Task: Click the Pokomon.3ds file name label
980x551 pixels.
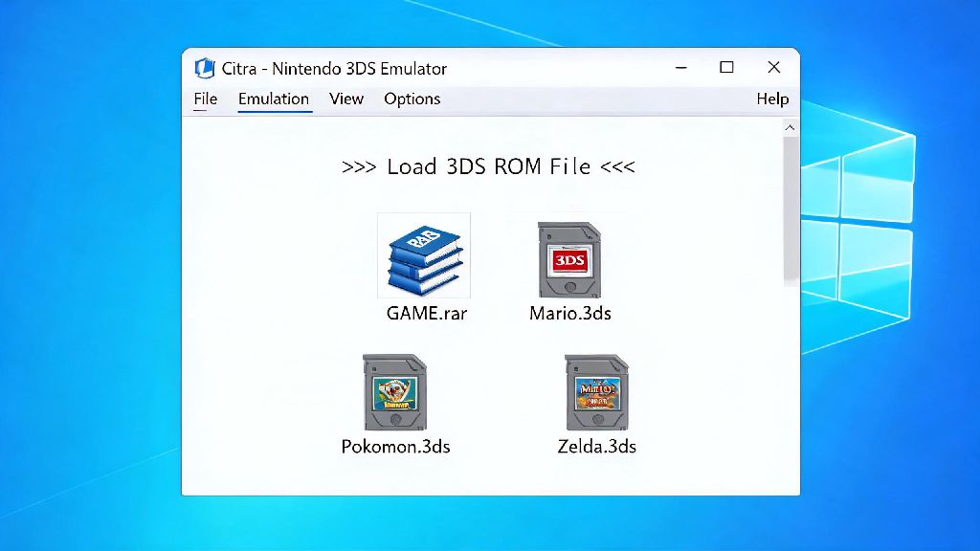Action: [395, 446]
